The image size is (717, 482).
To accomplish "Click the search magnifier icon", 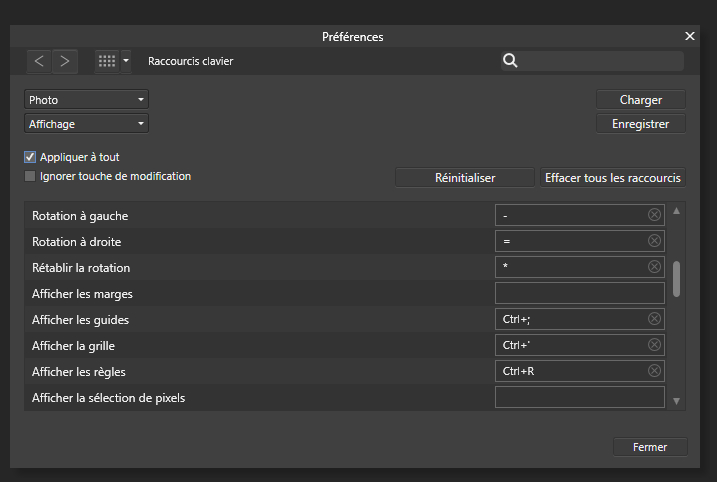I will pyautogui.click(x=510, y=61).
